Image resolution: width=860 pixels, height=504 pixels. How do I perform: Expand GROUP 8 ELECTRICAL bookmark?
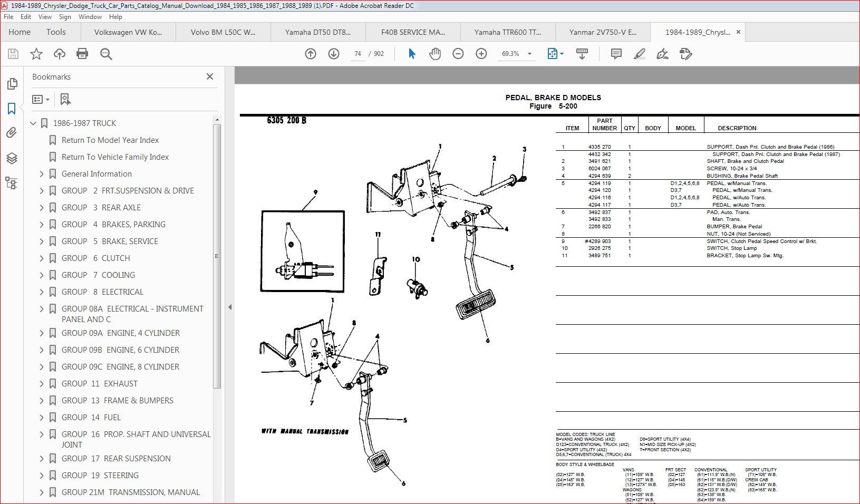click(x=42, y=292)
